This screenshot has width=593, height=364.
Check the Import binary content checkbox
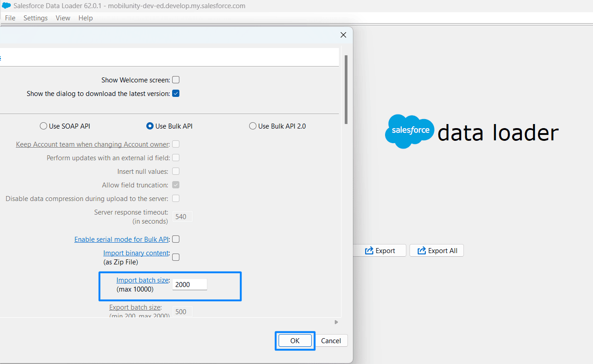coord(176,257)
